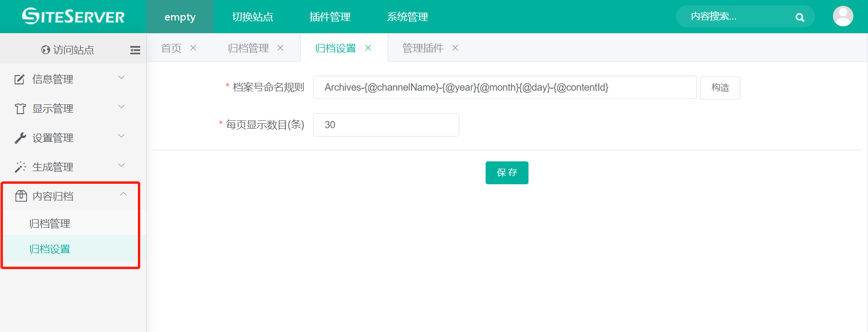The image size is (868, 332).
Task: Focus the 每页显示数目 input field
Action: [386, 125]
